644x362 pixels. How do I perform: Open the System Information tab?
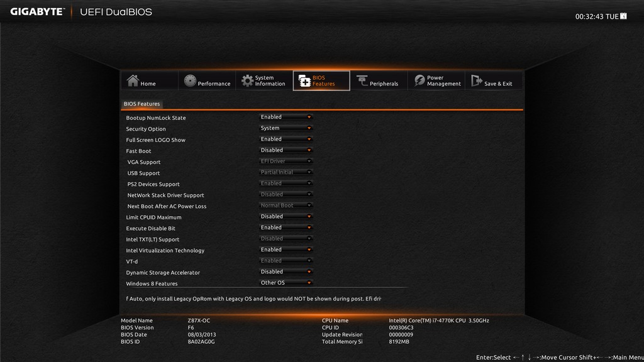point(264,80)
